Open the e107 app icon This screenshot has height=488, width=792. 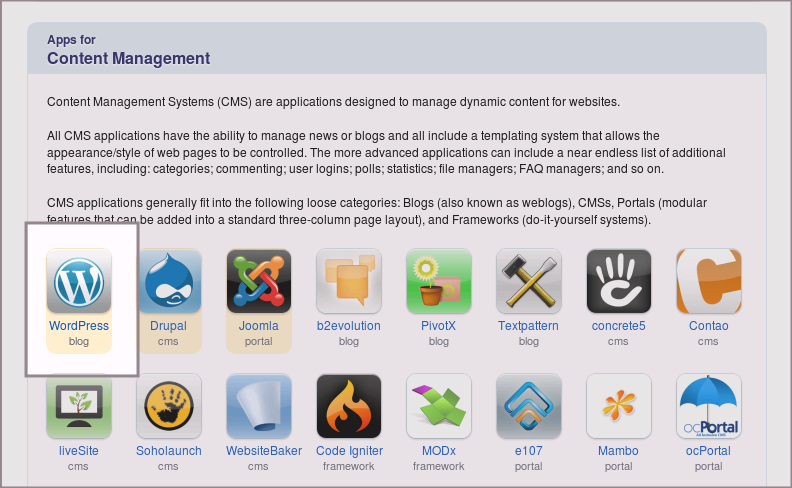(x=529, y=406)
